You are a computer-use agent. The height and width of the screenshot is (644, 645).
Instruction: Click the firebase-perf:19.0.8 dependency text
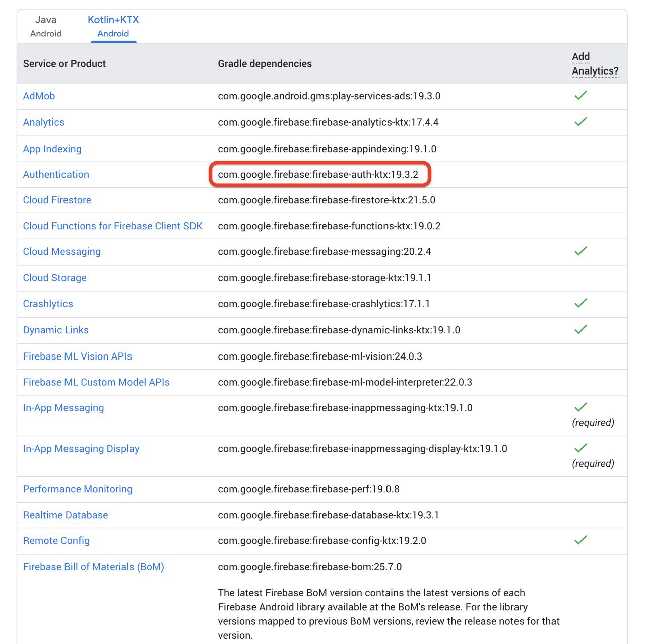click(x=308, y=489)
